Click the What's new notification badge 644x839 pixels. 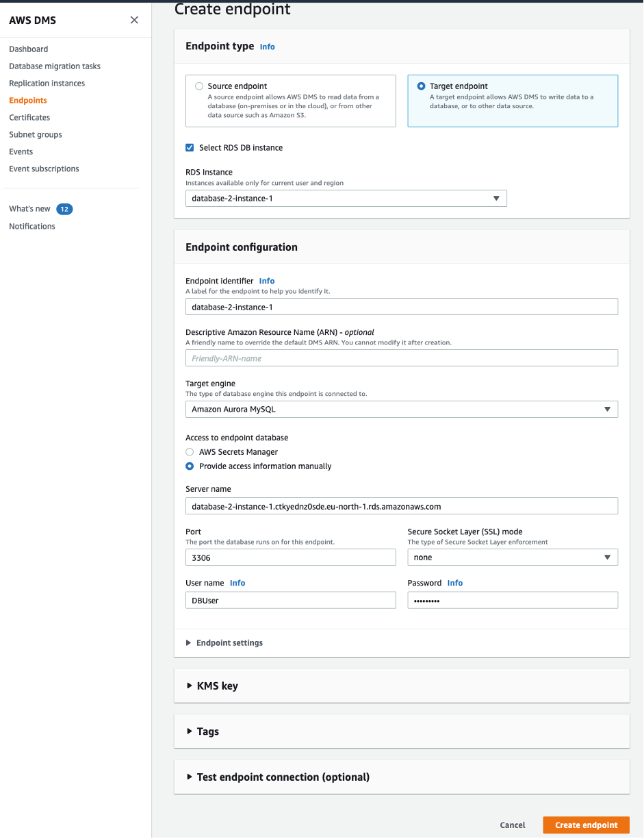pyautogui.click(x=64, y=208)
